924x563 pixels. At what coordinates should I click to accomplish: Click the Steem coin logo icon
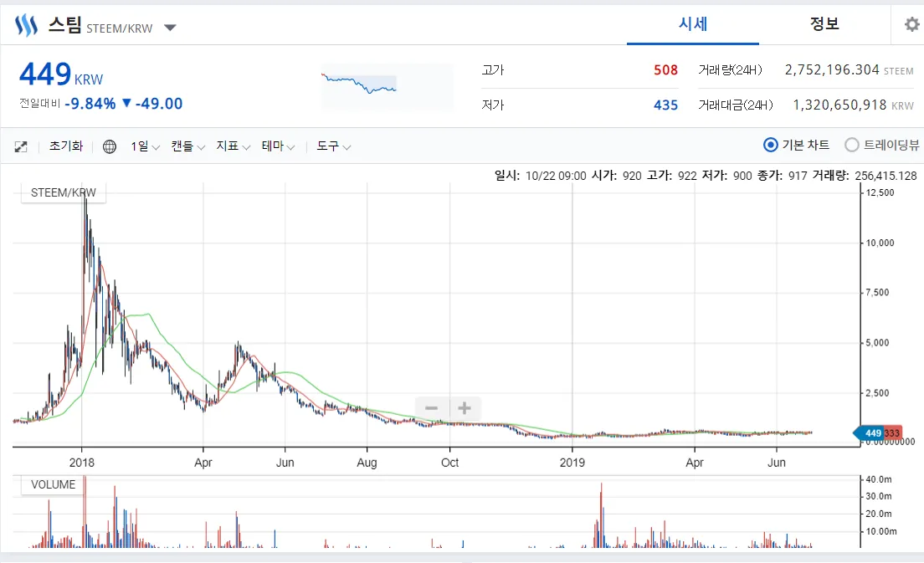(x=27, y=26)
